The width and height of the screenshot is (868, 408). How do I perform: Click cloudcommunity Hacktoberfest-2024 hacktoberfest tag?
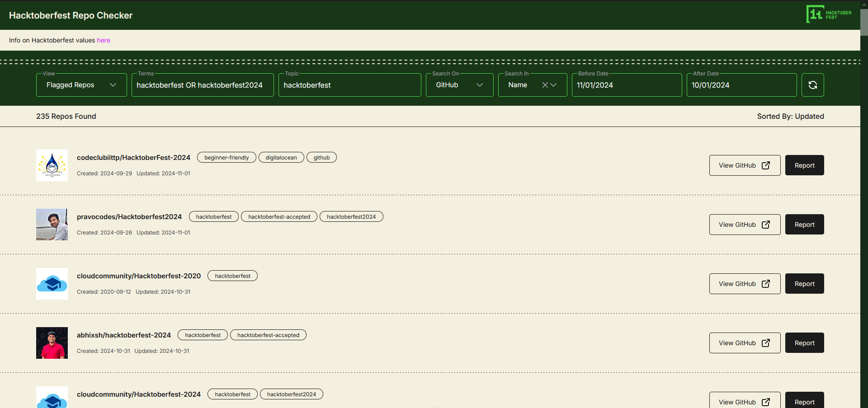(x=232, y=394)
